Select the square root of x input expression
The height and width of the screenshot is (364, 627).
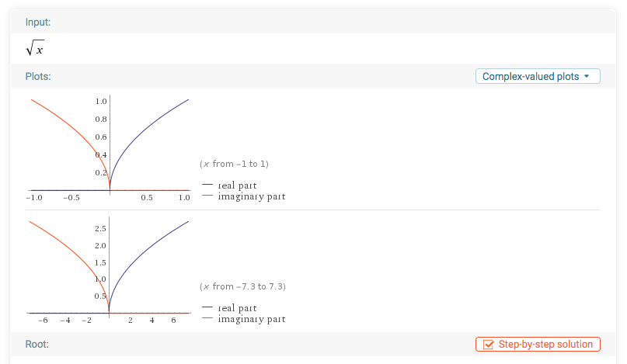(x=35, y=49)
